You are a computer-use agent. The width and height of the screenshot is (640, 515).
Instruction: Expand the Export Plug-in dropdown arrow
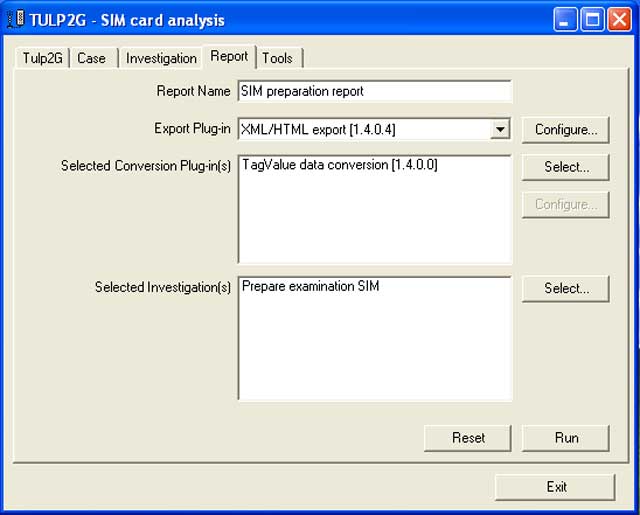(x=500, y=129)
